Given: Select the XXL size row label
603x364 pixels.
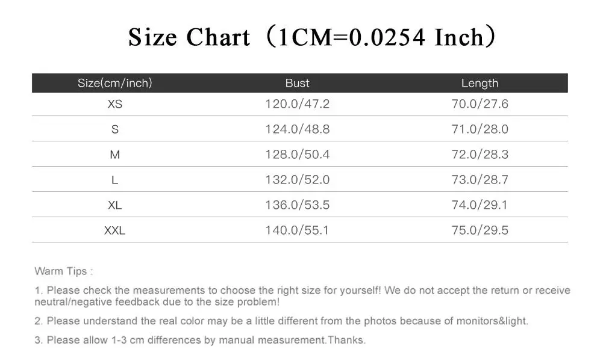Looking at the screenshot, I should click(x=115, y=230).
